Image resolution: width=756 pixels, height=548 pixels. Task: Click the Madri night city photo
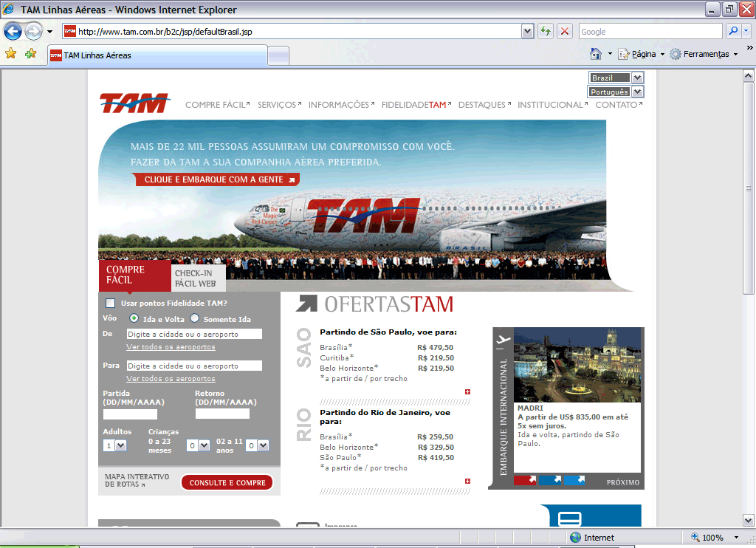(x=577, y=365)
